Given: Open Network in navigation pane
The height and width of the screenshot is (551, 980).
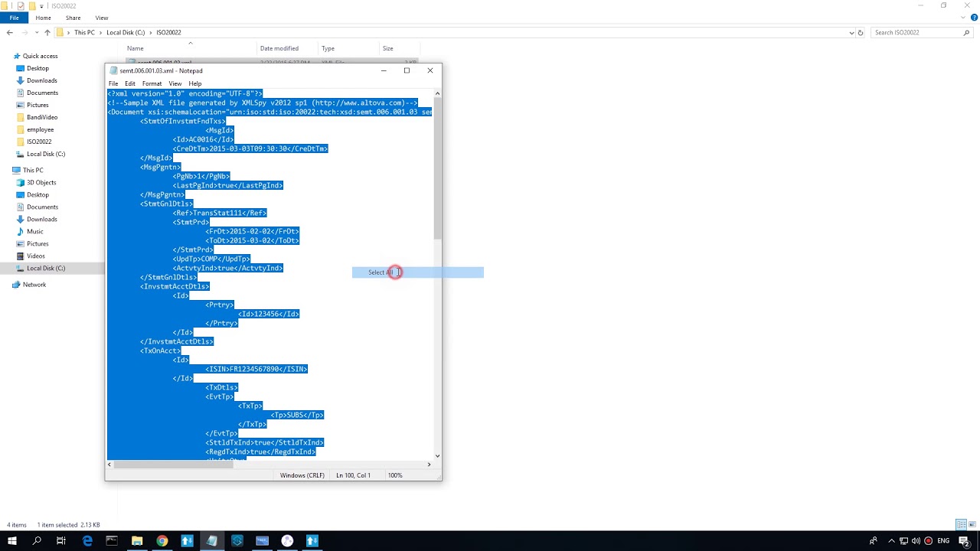Looking at the screenshot, I should (34, 285).
